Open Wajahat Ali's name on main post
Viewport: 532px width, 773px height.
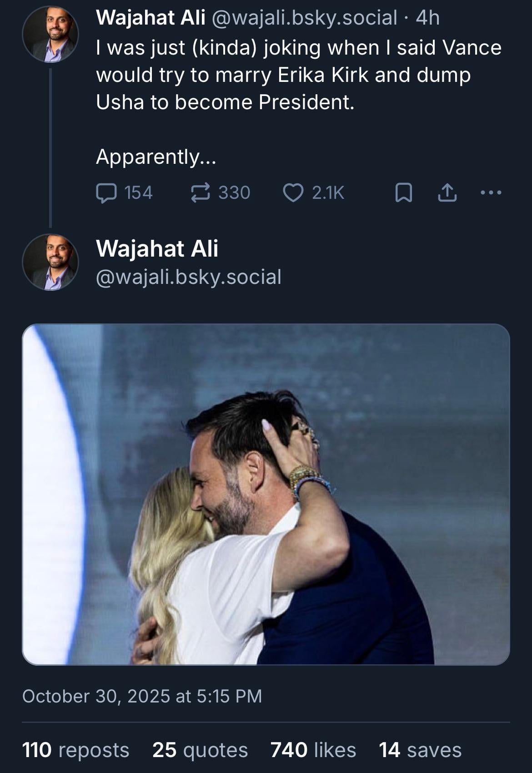157,248
